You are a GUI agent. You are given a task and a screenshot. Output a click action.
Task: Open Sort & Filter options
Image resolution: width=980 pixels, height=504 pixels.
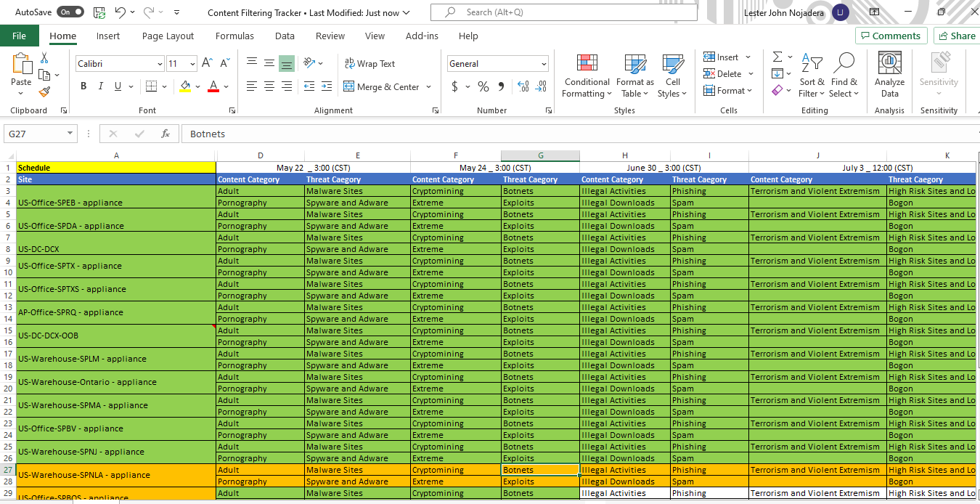[812, 76]
